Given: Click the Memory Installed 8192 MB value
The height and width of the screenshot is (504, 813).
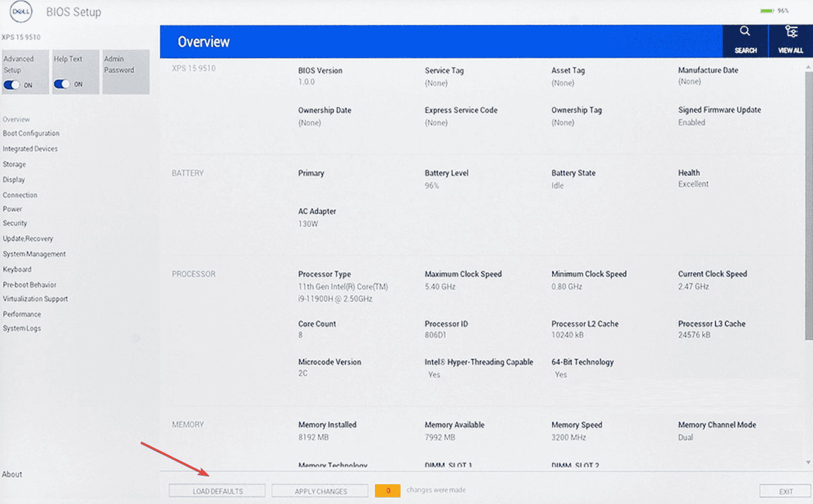Looking at the screenshot, I should (x=313, y=437).
